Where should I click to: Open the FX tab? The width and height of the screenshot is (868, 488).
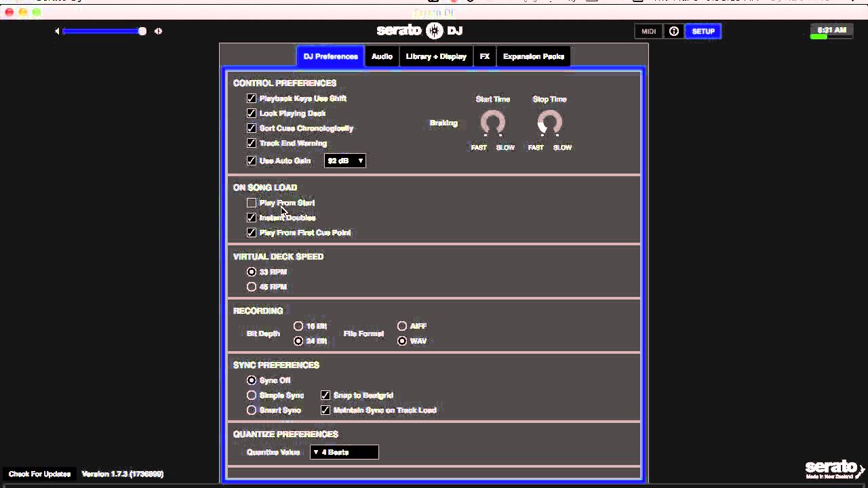click(x=485, y=57)
